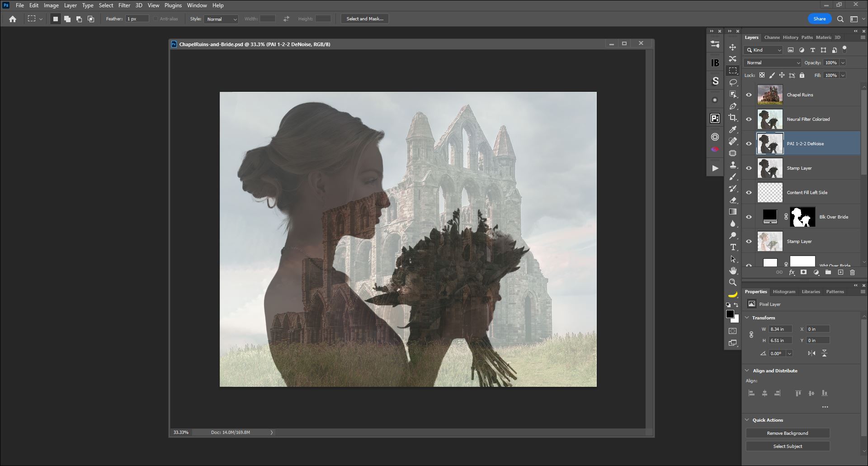Collapse the Align and Distribute section
868x466 pixels.
747,371
